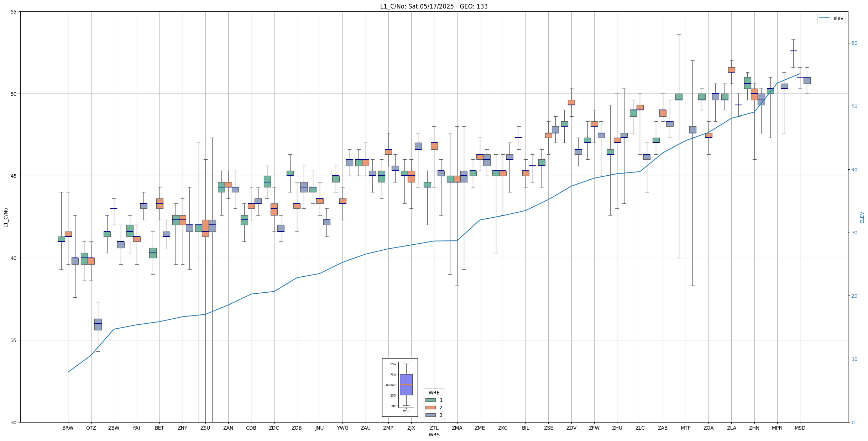Click the WRS x-axis label

pos(434,435)
